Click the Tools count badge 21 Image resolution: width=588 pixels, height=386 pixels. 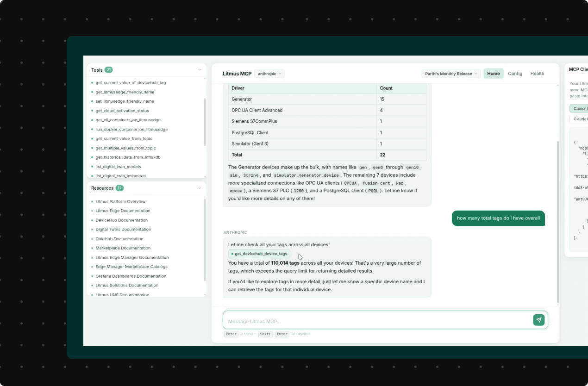click(x=109, y=70)
